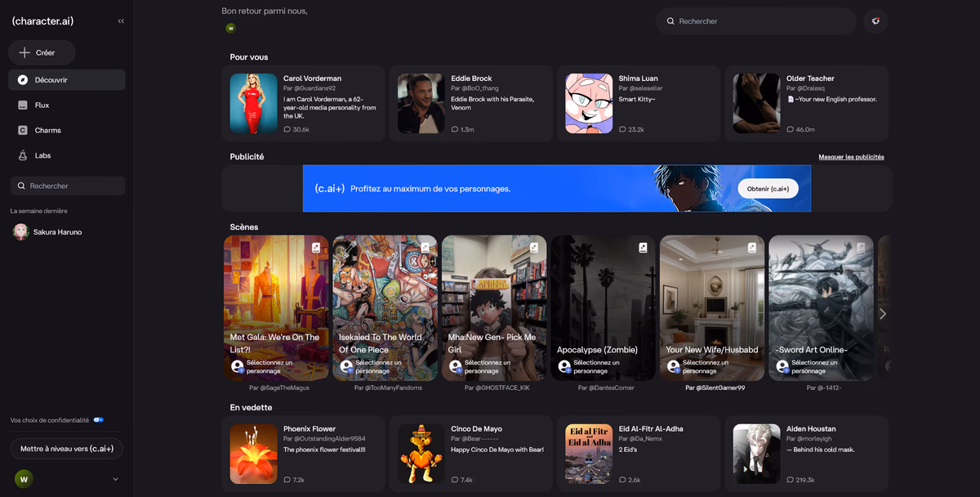The height and width of the screenshot is (497, 980).
Task: Click the magnifier in top search bar
Action: pos(671,21)
